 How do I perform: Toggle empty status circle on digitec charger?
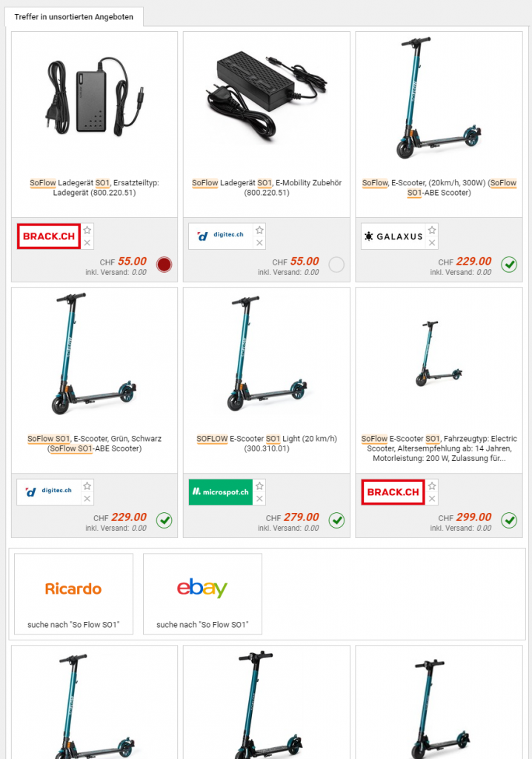pos(336,265)
